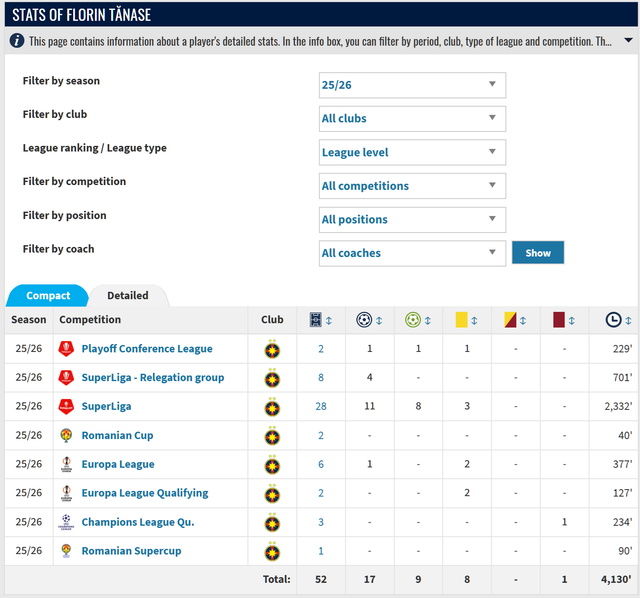The height and width of the screenshot is (598, 640).
Task: Click the 701' minutes value in Relegation group row
Action: (622, 378)
